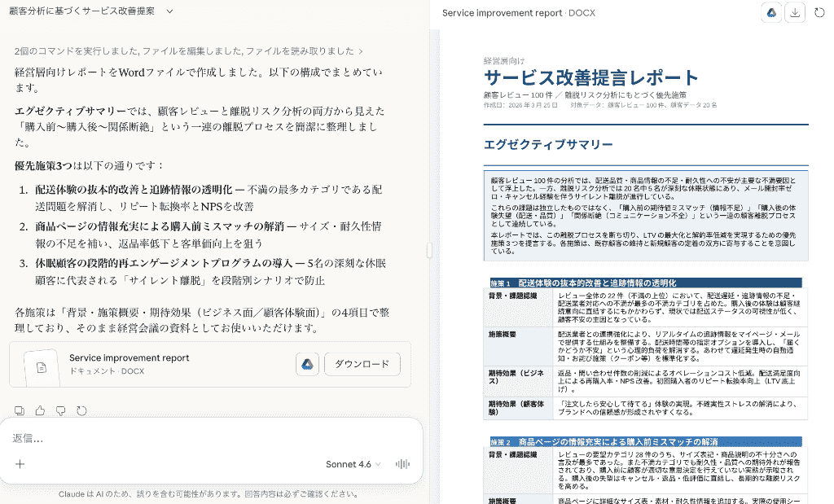Click the chat title 顧客分析に基づくサービス改善提案
Screen dimensions: 834x504
(x=82, y=11)
